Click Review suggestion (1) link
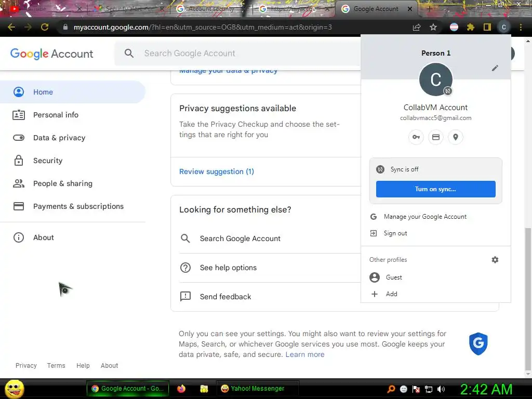The width and height of the screenshot is (532, 399). coord(217,171)
